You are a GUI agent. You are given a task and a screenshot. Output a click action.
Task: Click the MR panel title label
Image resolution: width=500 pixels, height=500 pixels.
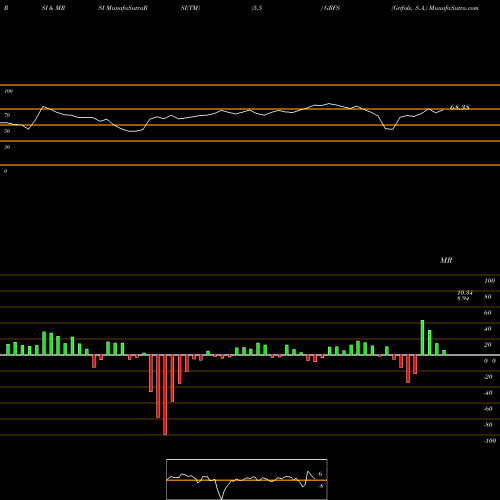click(x=446, y=260)
